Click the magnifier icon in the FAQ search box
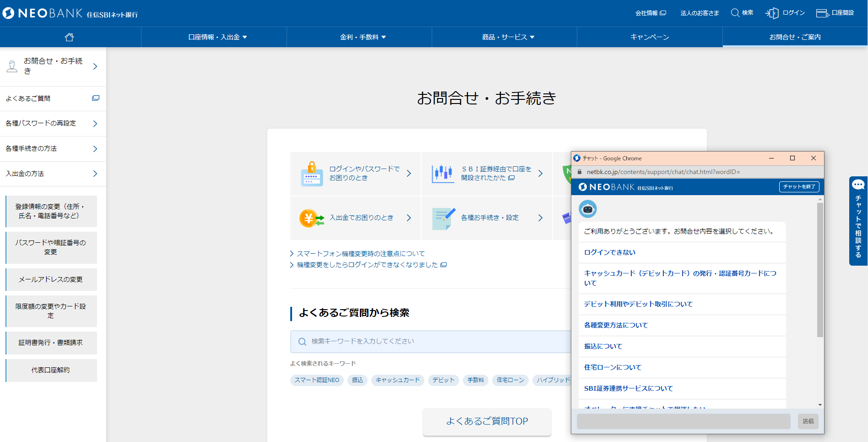The image size is (868, 442). coord(302,342)
